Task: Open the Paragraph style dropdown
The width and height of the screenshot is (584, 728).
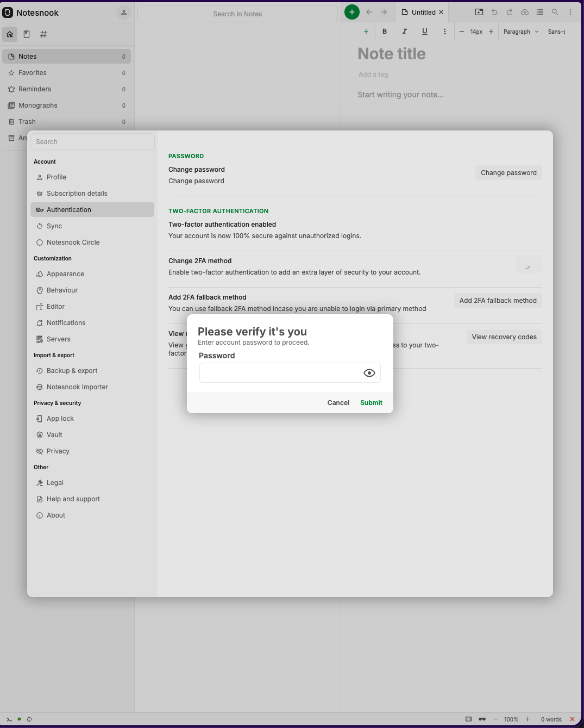Action: [x=521, y=32]
